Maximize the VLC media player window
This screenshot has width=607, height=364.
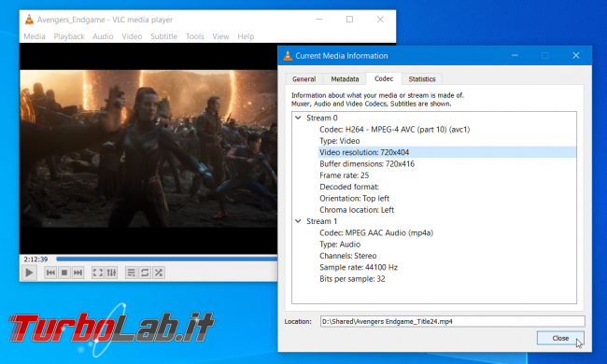[x=349, y=20]
